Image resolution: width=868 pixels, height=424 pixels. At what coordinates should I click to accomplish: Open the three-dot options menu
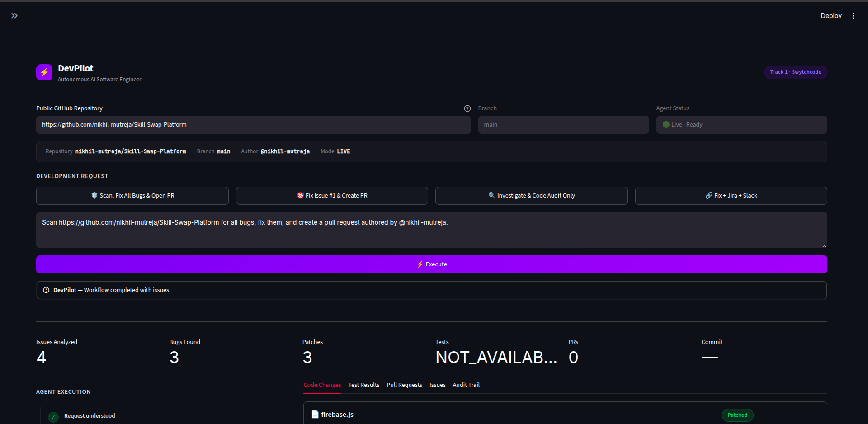[854, 16]
